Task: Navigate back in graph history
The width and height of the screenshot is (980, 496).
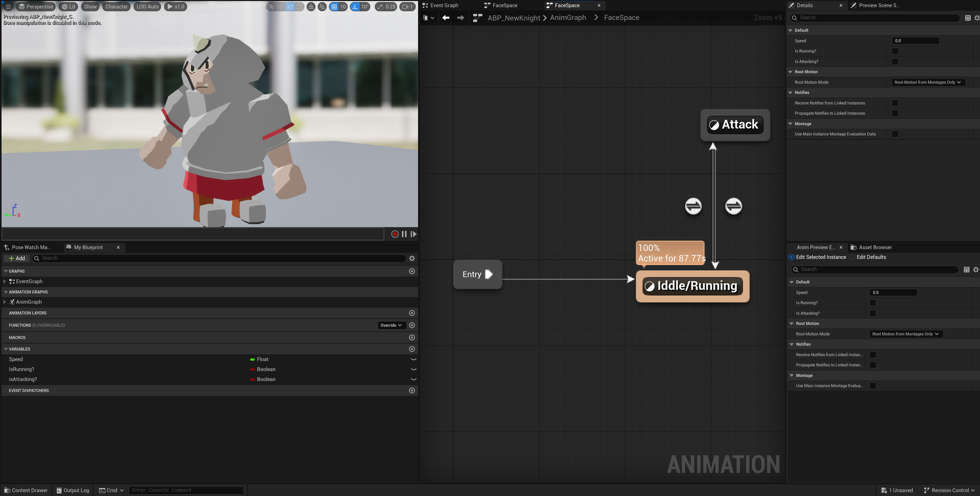Action: pos(445,17)
